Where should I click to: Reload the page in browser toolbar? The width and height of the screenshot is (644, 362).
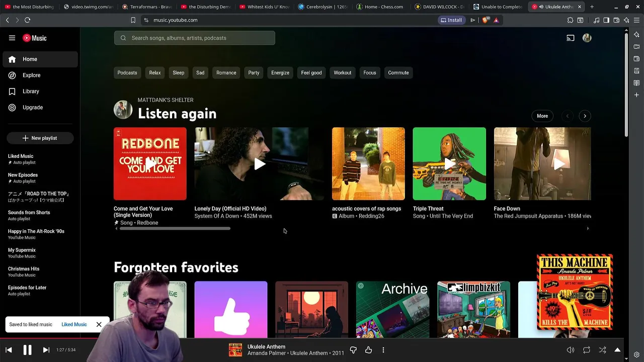pos(27,20)
